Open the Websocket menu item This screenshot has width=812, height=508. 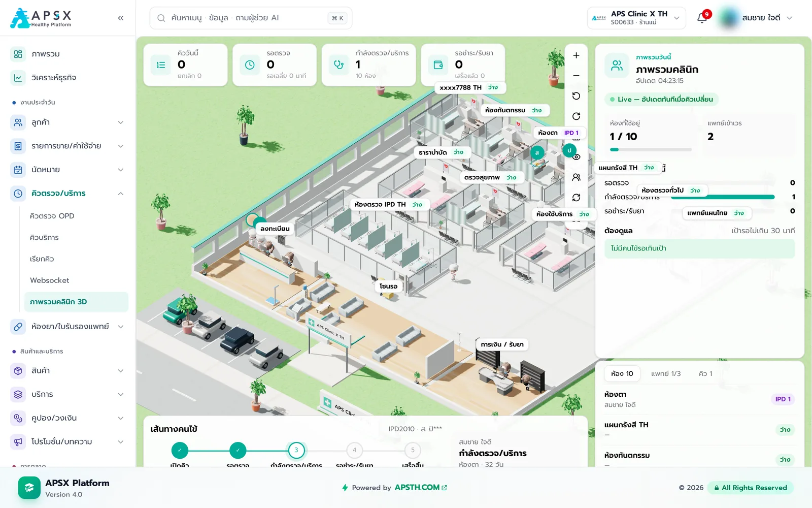[76, 280]
